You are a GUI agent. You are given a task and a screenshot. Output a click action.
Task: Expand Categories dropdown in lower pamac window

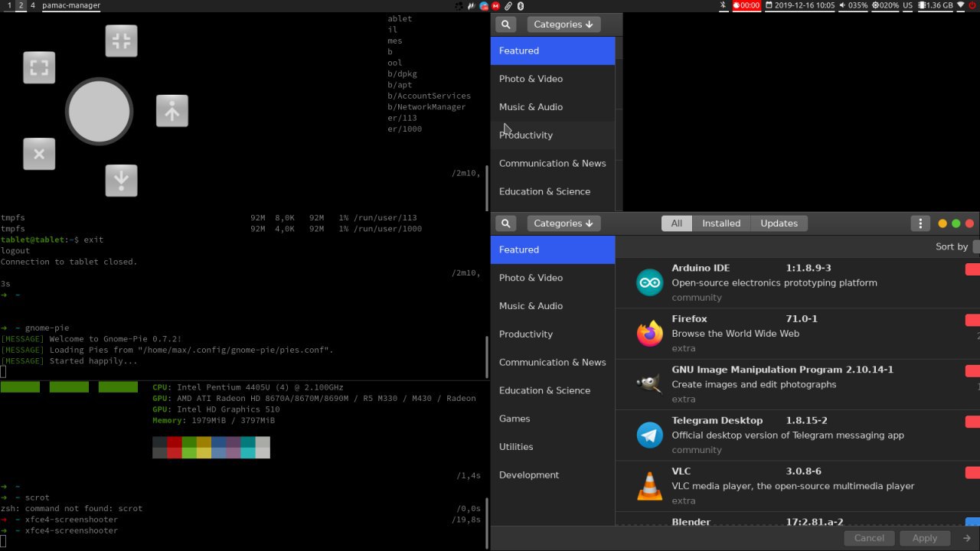click(563, 223)
